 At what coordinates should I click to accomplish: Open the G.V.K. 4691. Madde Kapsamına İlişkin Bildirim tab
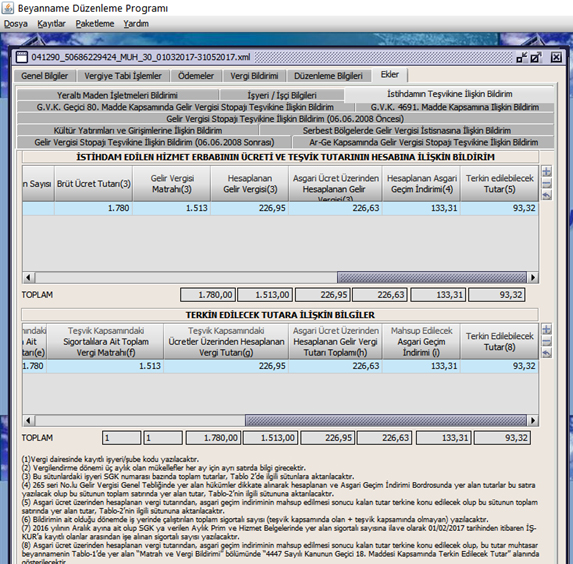(455, 107)
